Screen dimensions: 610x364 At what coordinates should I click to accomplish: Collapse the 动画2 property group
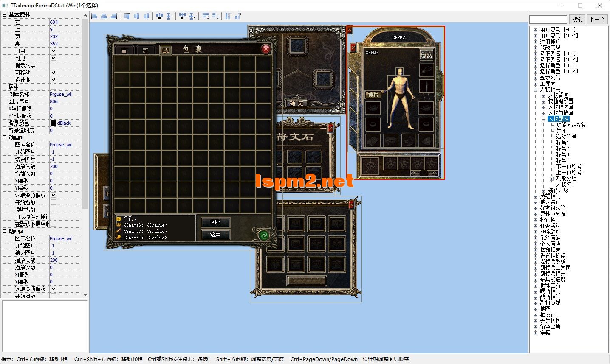coord(4,231)
